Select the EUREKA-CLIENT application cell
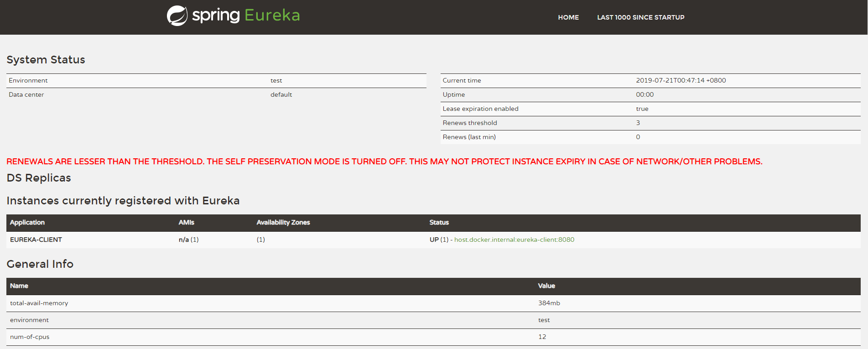868x349 pixels. (36, 240)
